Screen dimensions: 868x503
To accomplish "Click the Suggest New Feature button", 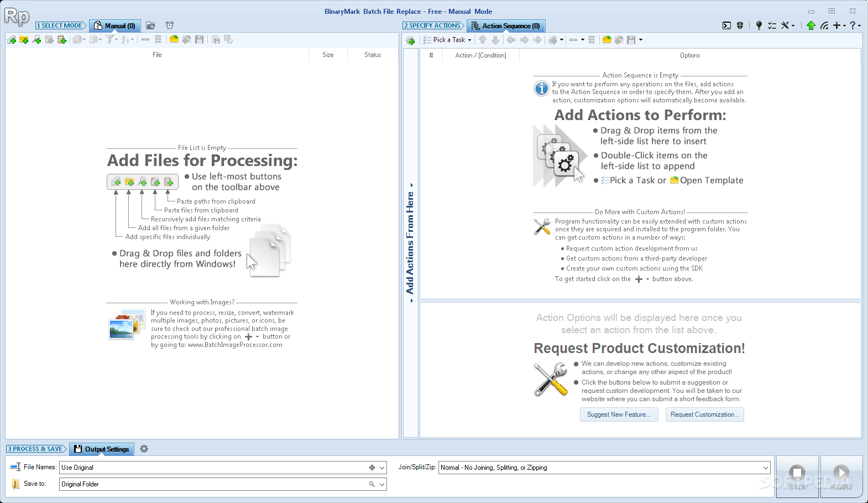I will coord(619,414).
